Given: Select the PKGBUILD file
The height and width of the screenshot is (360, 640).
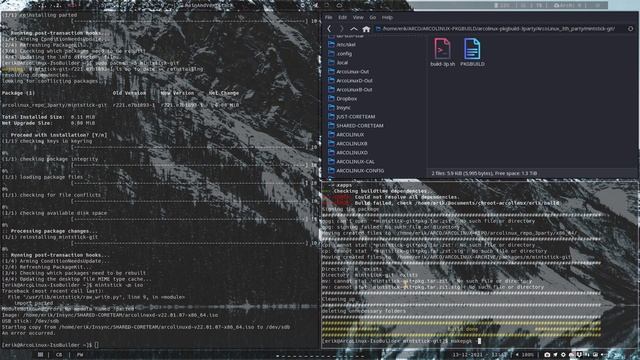Looking at the screenshot, I should (x=472, y=52).
